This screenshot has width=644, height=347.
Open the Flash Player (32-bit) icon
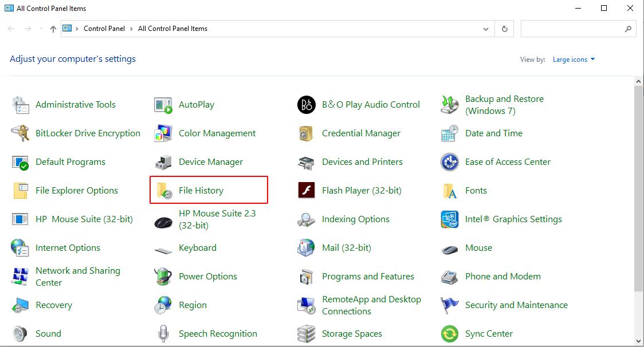tap(307, 191)
